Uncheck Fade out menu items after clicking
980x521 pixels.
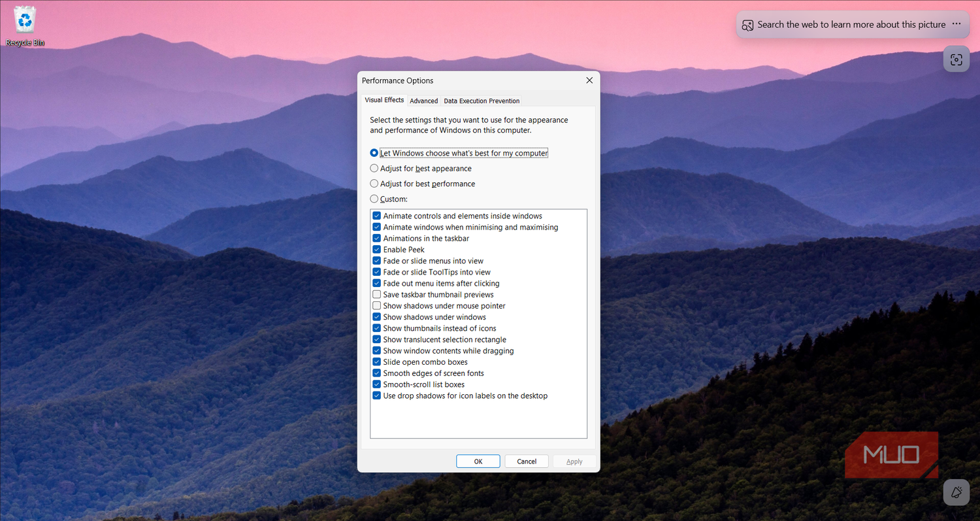[x=377, y=283]
